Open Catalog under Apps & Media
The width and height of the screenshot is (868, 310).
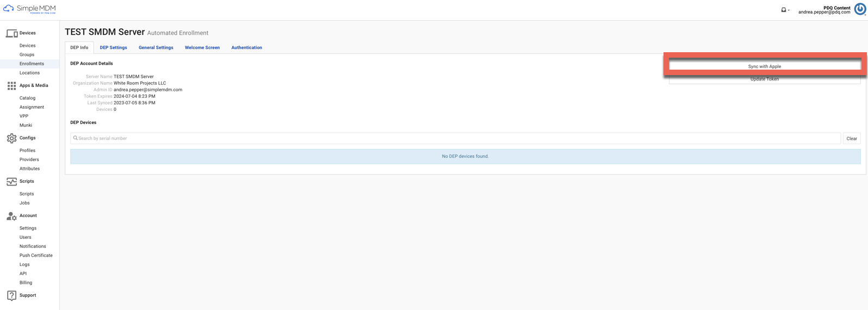(x=27, y=98)
